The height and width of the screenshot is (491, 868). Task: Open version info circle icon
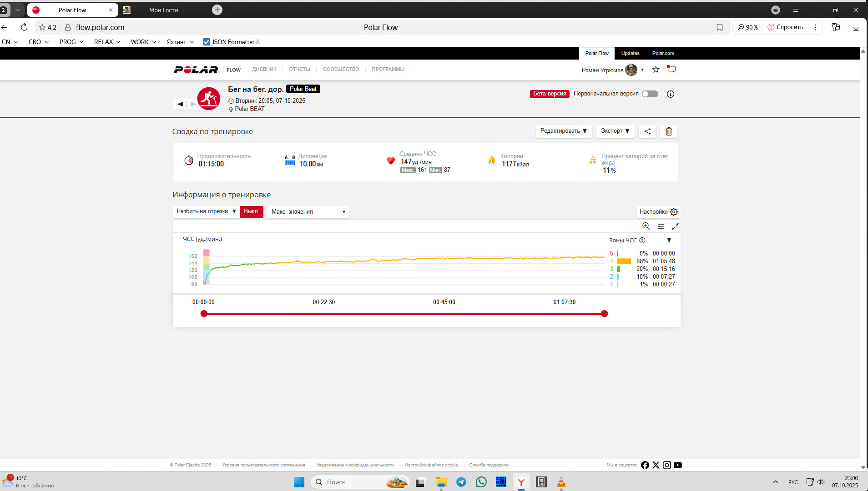[x=671, y=94]
